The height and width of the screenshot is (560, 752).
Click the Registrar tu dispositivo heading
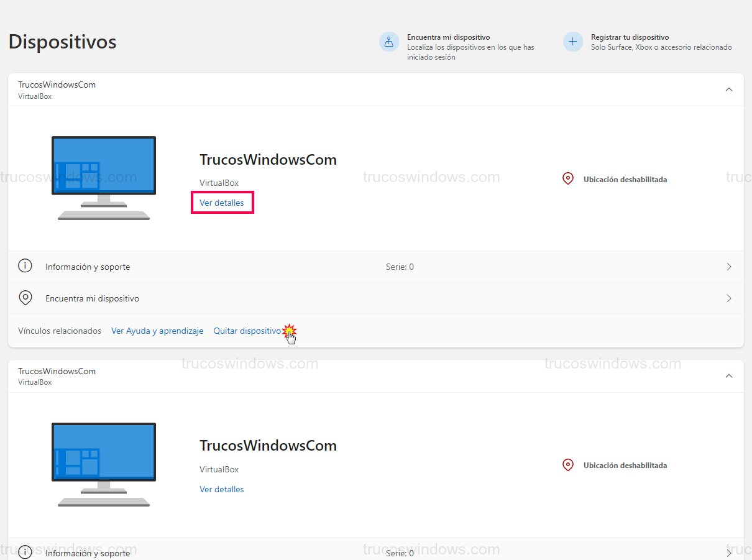click(630, 37)
